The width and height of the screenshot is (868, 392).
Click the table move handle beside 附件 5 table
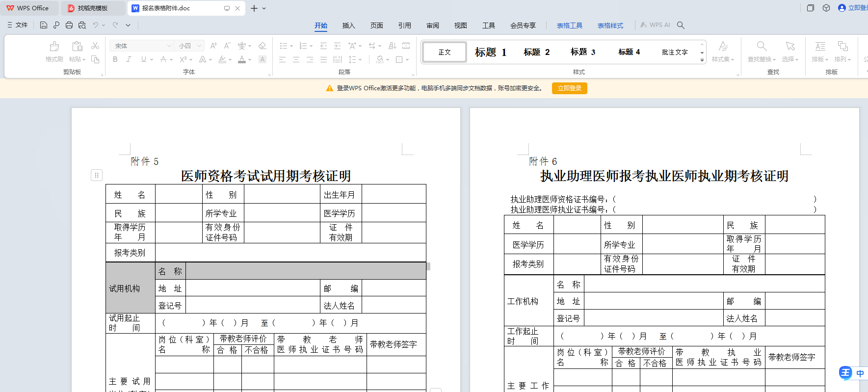[x=97, y=175]
